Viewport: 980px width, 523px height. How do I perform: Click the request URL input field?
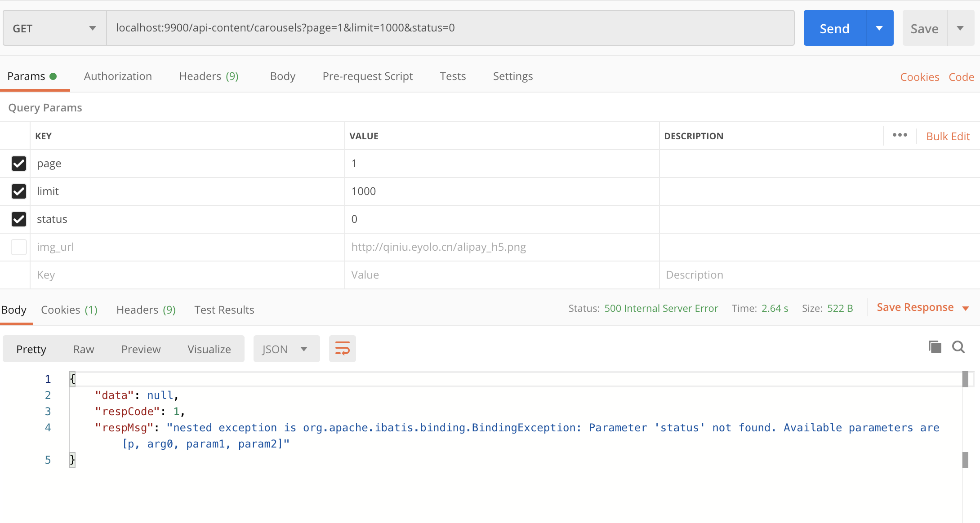pyautogui.click(x=450, y=28)
